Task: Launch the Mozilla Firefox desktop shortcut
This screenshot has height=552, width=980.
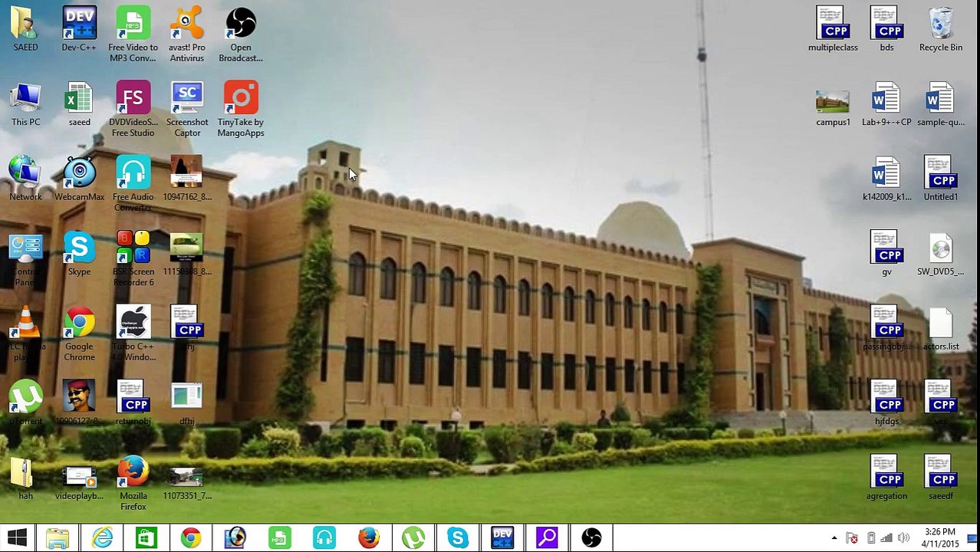Action: (x=133, y=484)
